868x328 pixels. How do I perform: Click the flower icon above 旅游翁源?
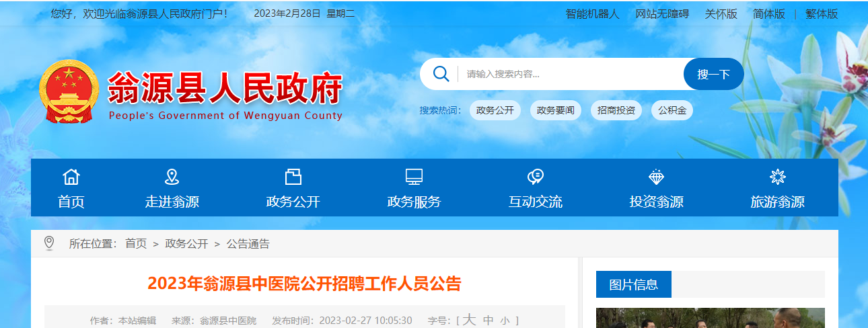coord(778,177)
